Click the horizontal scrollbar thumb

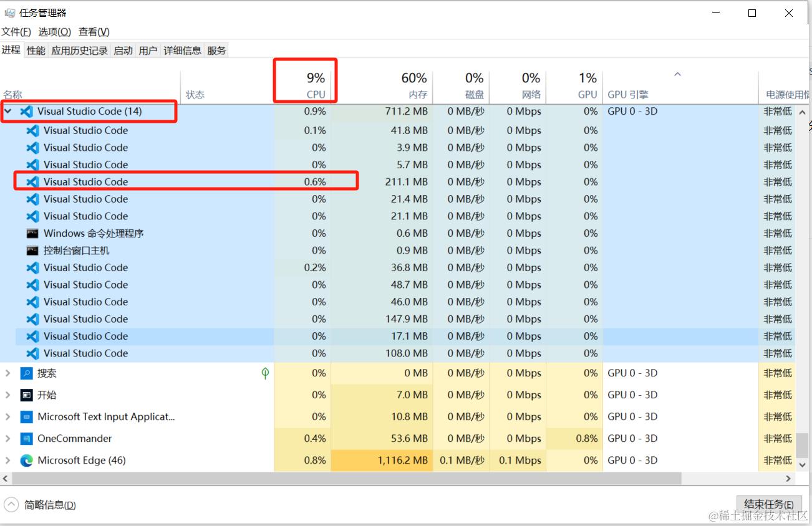tap(346, 479)
